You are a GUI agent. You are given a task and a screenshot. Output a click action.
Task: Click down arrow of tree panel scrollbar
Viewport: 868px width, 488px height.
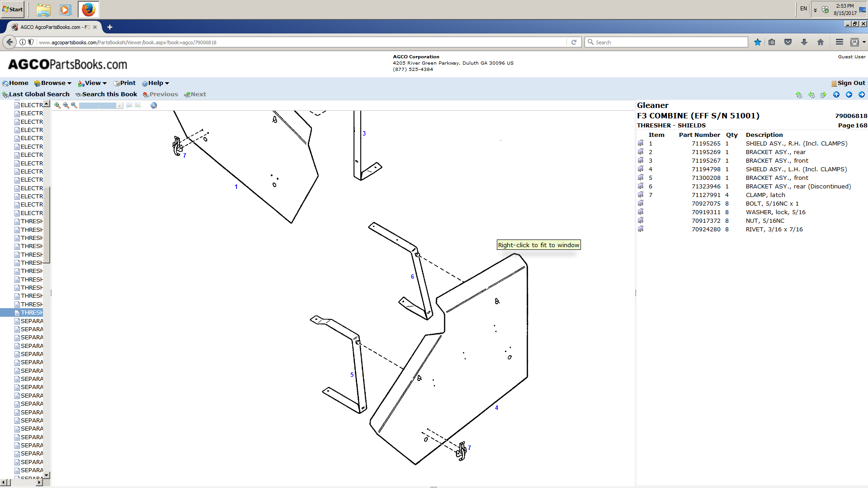(x=47, y=475)
